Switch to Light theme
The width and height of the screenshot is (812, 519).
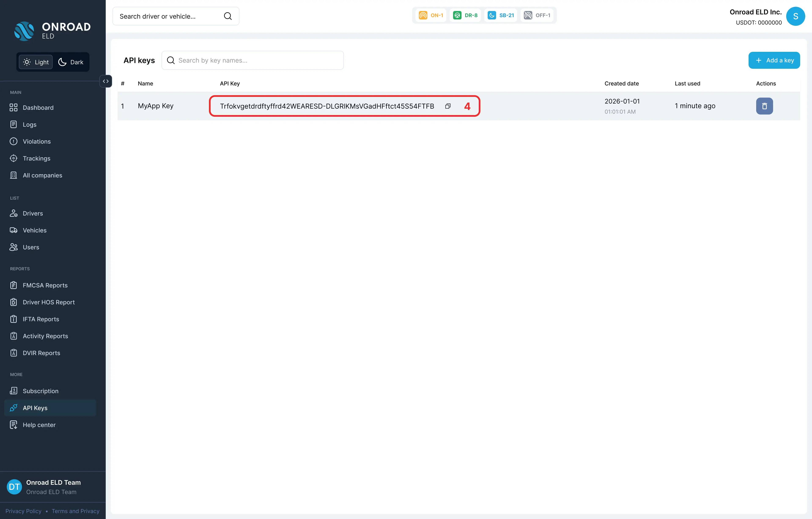(x=36, y=62)
